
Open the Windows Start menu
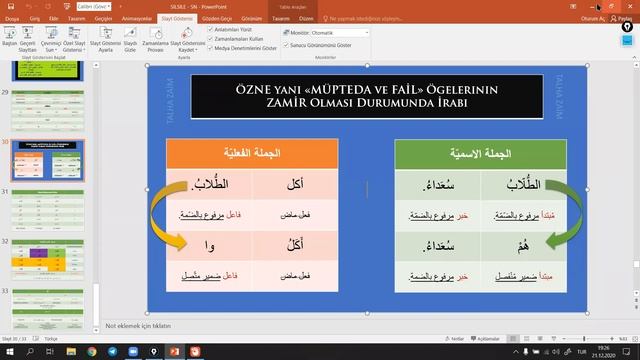point(9,352)
